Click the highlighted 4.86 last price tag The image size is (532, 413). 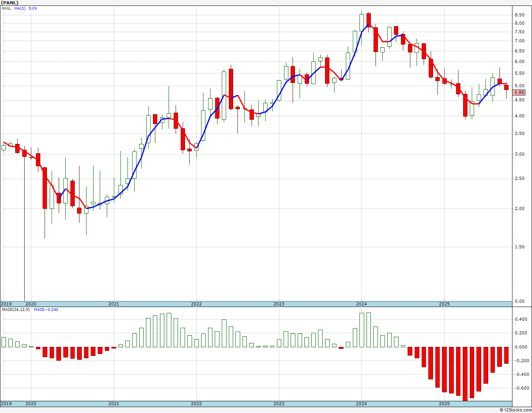[519, 93]
